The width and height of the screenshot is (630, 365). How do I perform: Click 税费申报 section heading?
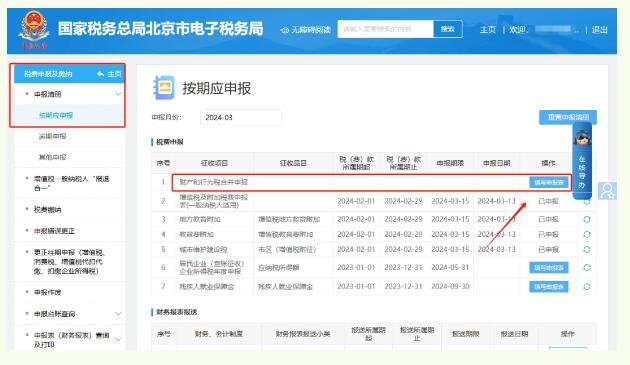click(x=170, y=142)
